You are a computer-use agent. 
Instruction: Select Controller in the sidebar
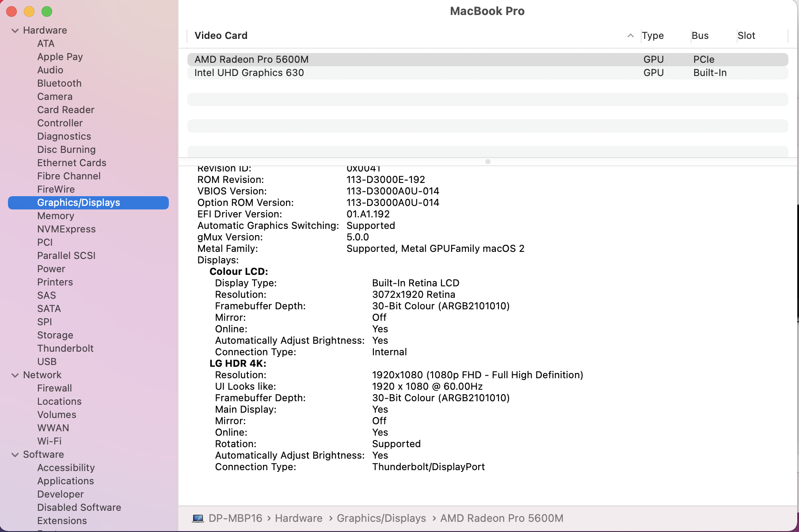[60, 123]
